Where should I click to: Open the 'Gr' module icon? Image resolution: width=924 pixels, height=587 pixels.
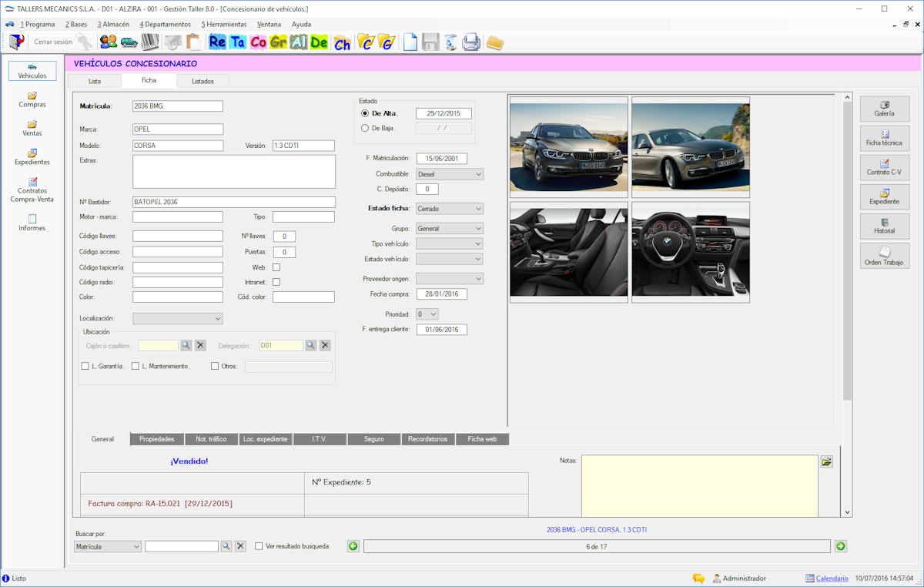click(278, 42)
